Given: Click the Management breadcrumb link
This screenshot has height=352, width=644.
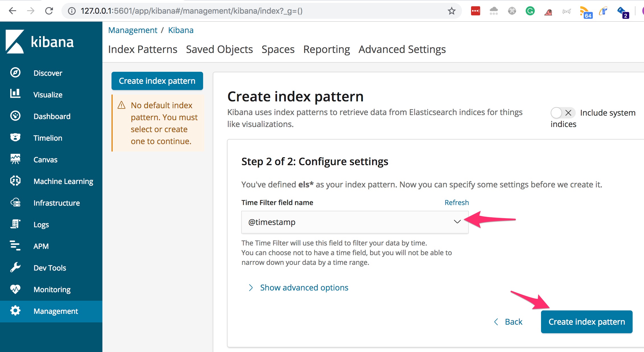Looking at the screenshot, I should [x=133, y=30].
